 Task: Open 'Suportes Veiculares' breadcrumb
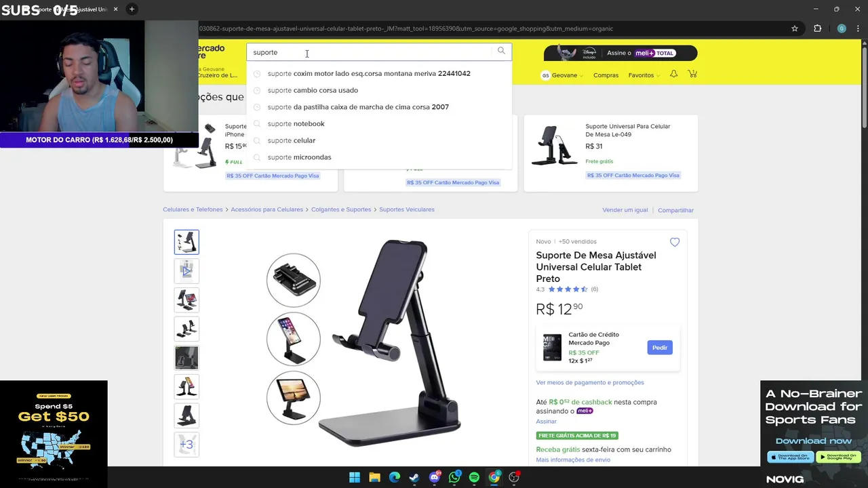point(407,209)
